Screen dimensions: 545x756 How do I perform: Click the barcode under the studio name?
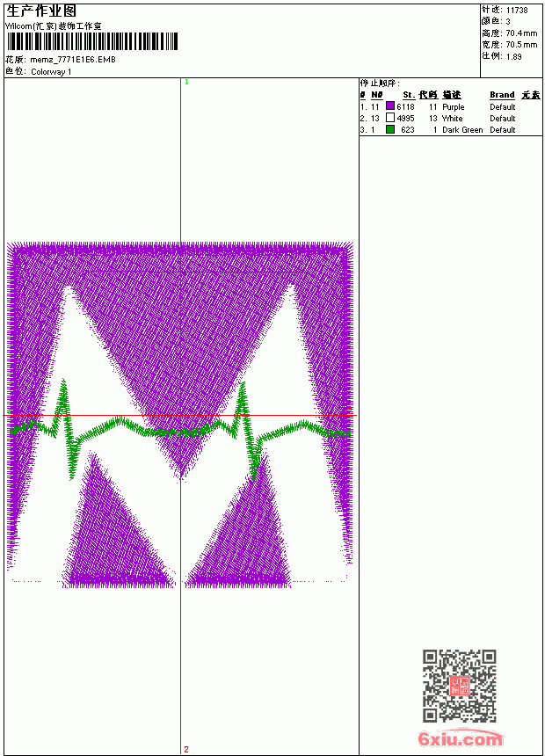tap(91, 41)
